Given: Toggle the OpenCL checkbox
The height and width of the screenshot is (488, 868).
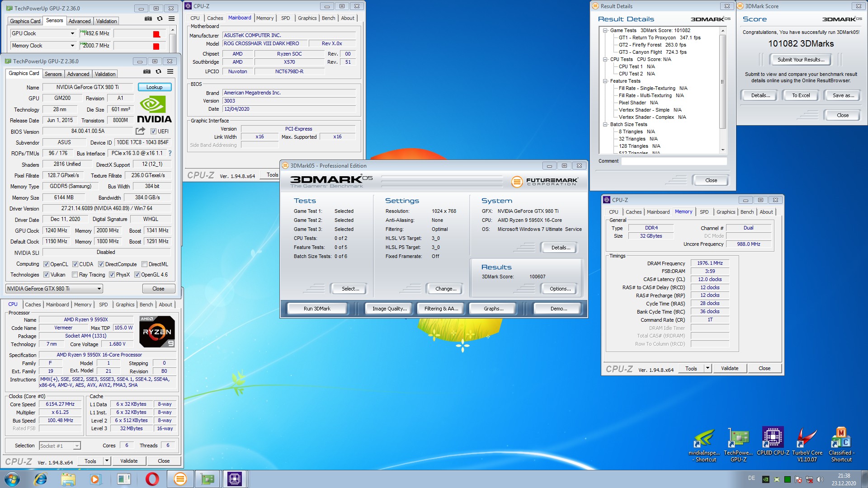Looking at the screenshot, I should point(46,264).
